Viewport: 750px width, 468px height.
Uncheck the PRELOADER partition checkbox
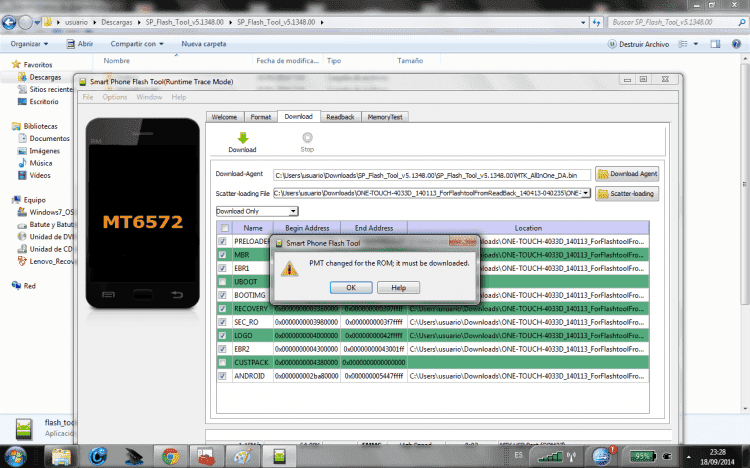222,241
